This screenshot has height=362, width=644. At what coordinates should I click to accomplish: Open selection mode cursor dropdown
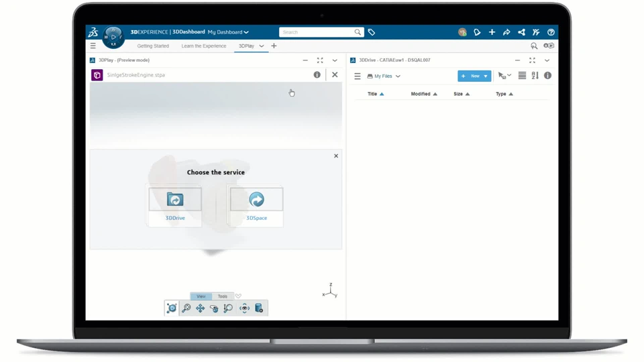click(x=504, y=76)
